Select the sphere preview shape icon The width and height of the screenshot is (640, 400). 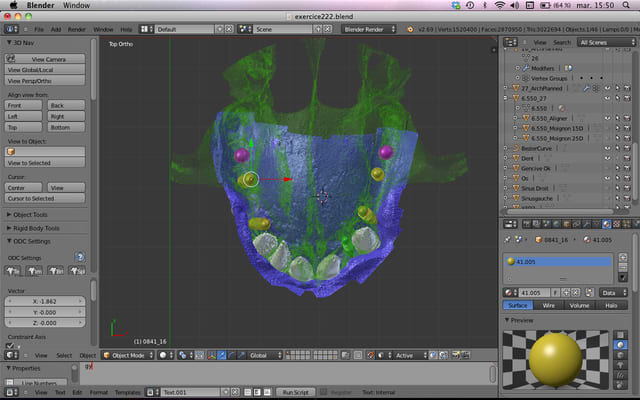(x=621, y=345)
